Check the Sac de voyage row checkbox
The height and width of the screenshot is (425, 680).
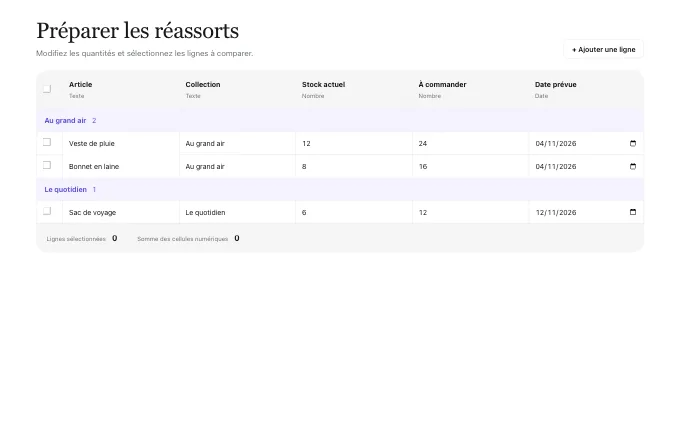pos(47,211)
